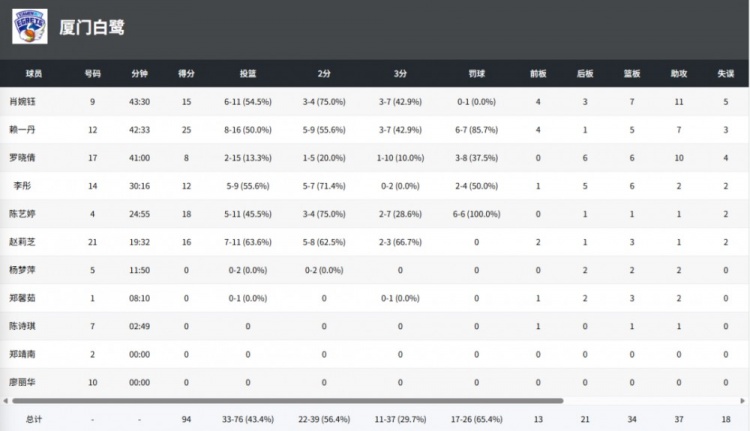The width and height of the screenshot is (750, 431).
Task: Click the horizontal scrollbar thumb
Action: (x=287, y=401)
